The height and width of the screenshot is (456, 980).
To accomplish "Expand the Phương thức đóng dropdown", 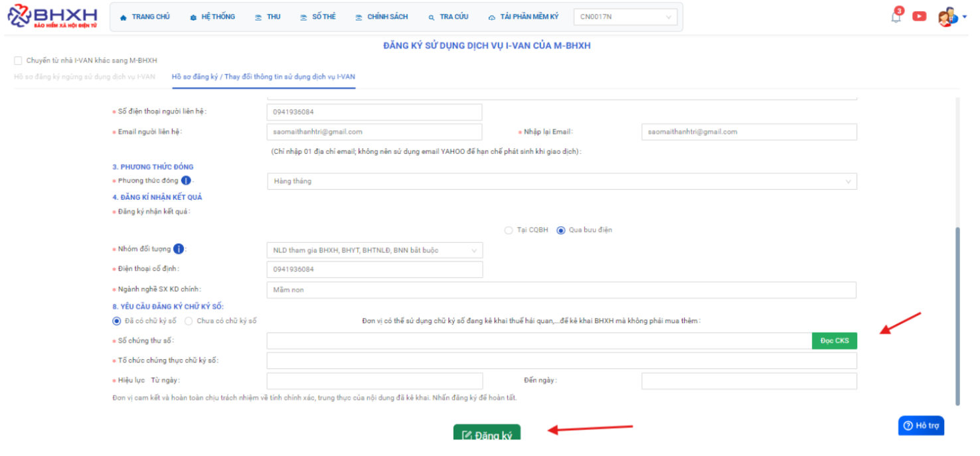I will tap(561, 181).
